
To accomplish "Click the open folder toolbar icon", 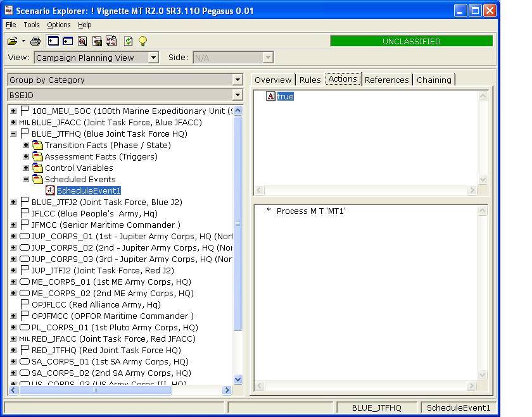I will pyautogui.click(x=12, y=41).
